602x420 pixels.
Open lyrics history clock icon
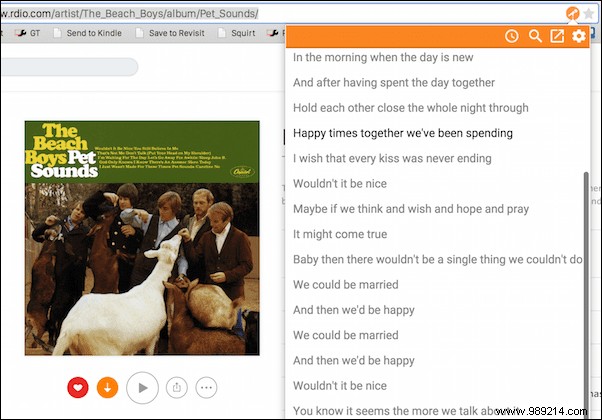[511, 36]
